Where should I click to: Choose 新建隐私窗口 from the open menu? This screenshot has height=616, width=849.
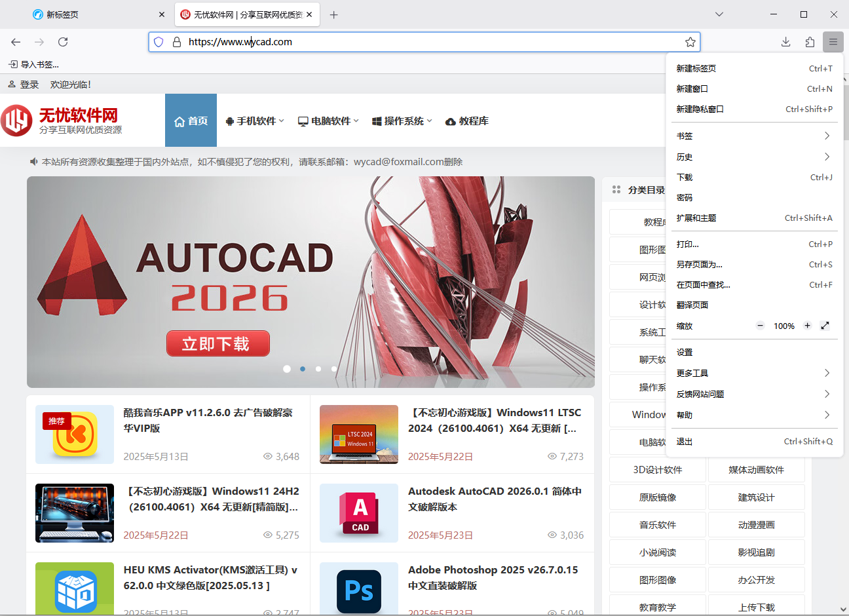[701, 109]
